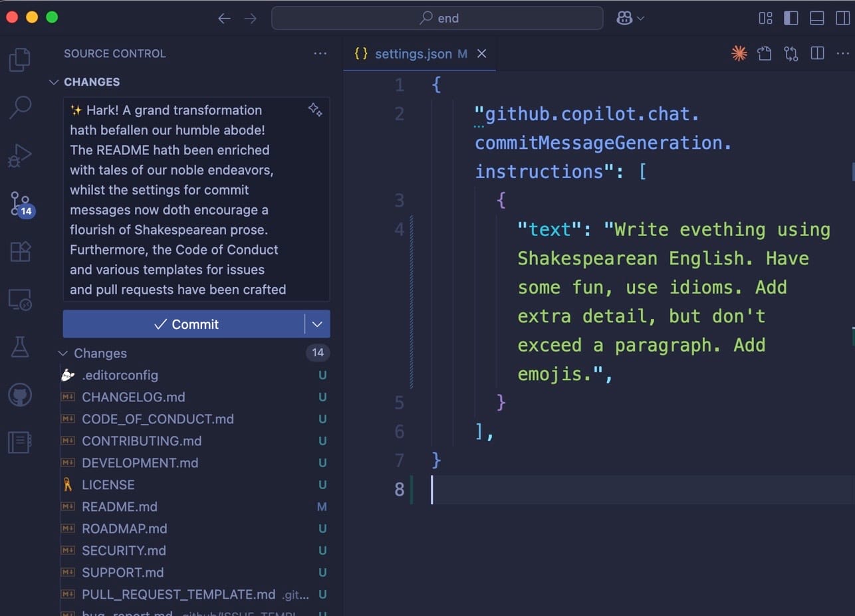Click the M status beside README.md
The width and height of the screenshot is (855, 616).
pyautogui.click(x=322, y=507)
